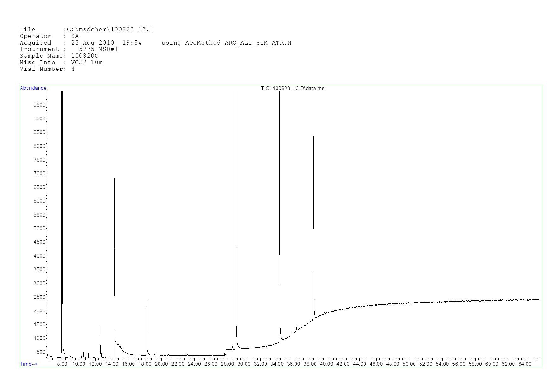Click the 5000 abundance tick label
The image size is (555, 392).
pos(40,229)
